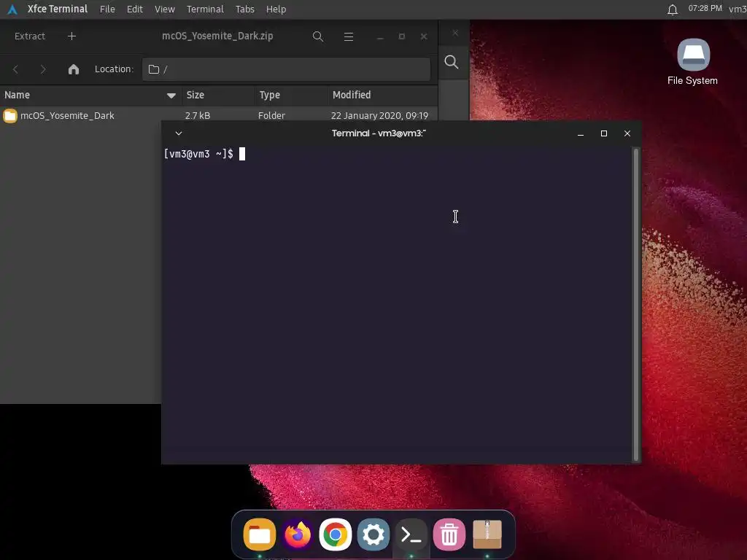Open the Terminal menu

pyautogui.click(x=205, y=9)
